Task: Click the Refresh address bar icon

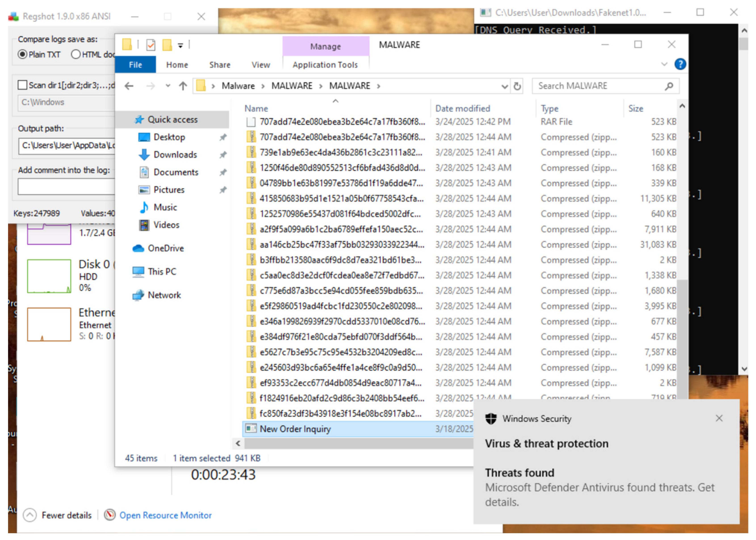Action: coord(517,86)
